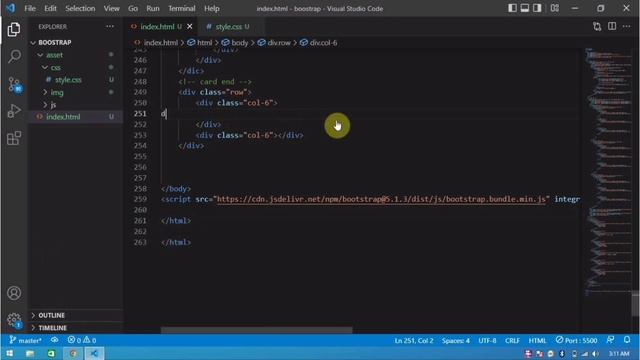Click the html breadcrumb item
This screenshot has height=360, width=640.
[200, 42]
